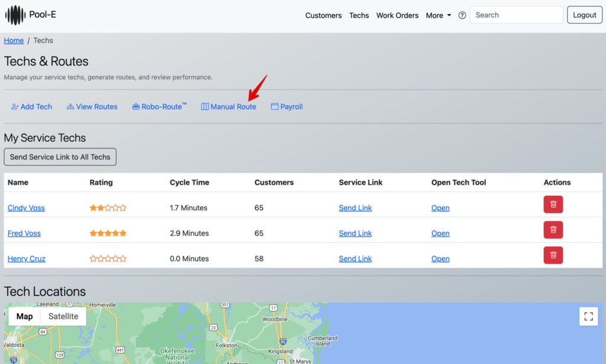This screenshot has height=364, width=606.
Task: Click Kingsland label on the map
Action: click(x=280, y=351)
